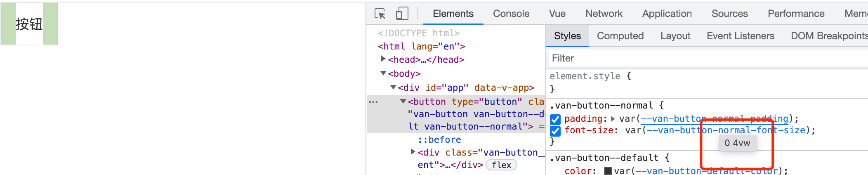The height and width of the screenshot is (175, 868).
Task: Expand the padding shorthand value triangle
Action: tap(613, 119)
